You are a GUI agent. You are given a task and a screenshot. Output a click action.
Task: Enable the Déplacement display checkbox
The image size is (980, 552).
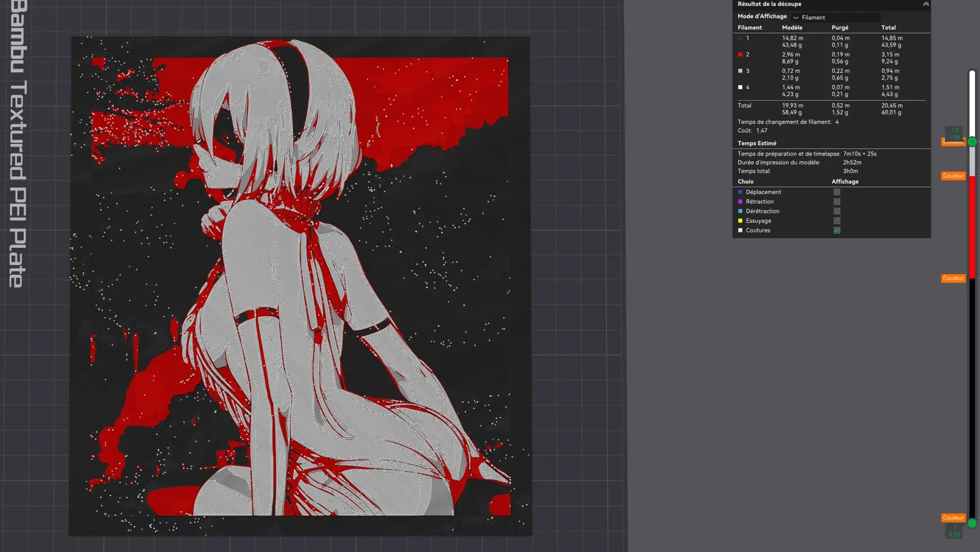[837, 192]
